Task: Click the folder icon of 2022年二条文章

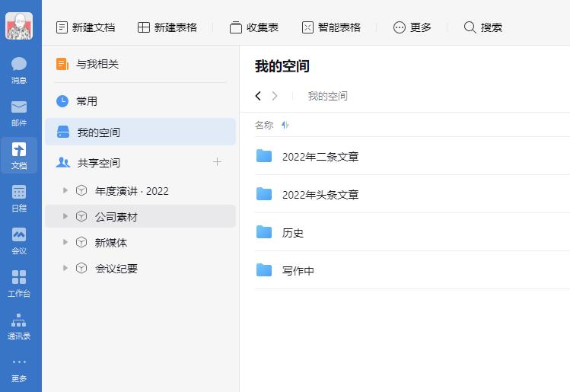Action: pyautogui.click(x=264, y=155)
